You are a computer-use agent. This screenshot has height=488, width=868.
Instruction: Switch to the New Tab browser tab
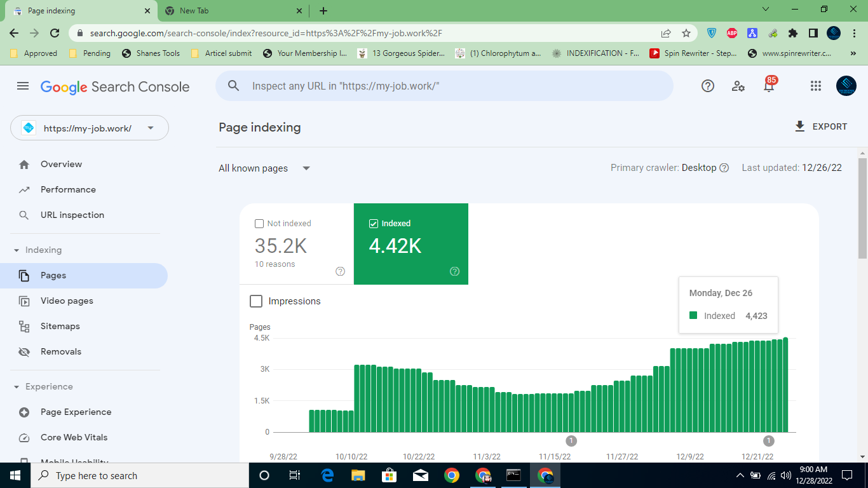coord(233,11)
